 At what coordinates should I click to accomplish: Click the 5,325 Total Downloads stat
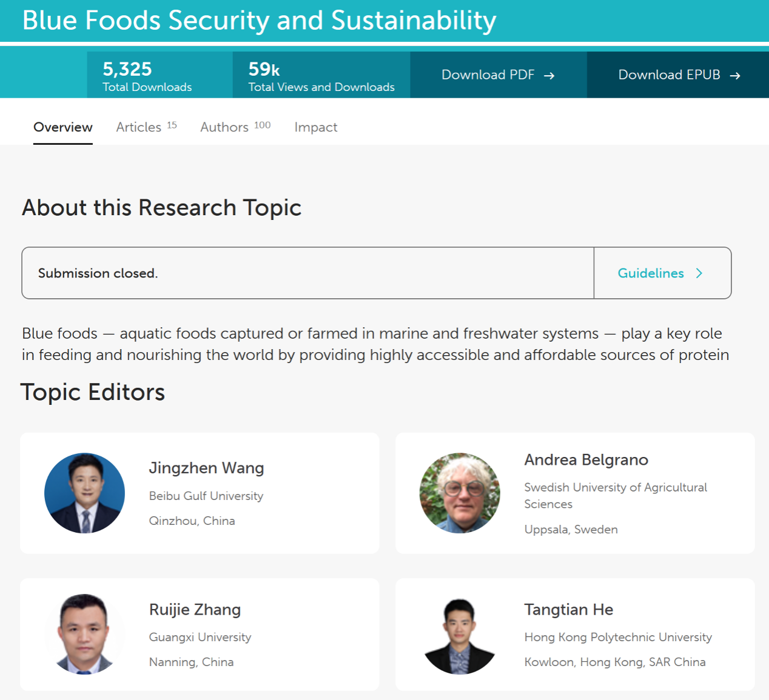147,76
